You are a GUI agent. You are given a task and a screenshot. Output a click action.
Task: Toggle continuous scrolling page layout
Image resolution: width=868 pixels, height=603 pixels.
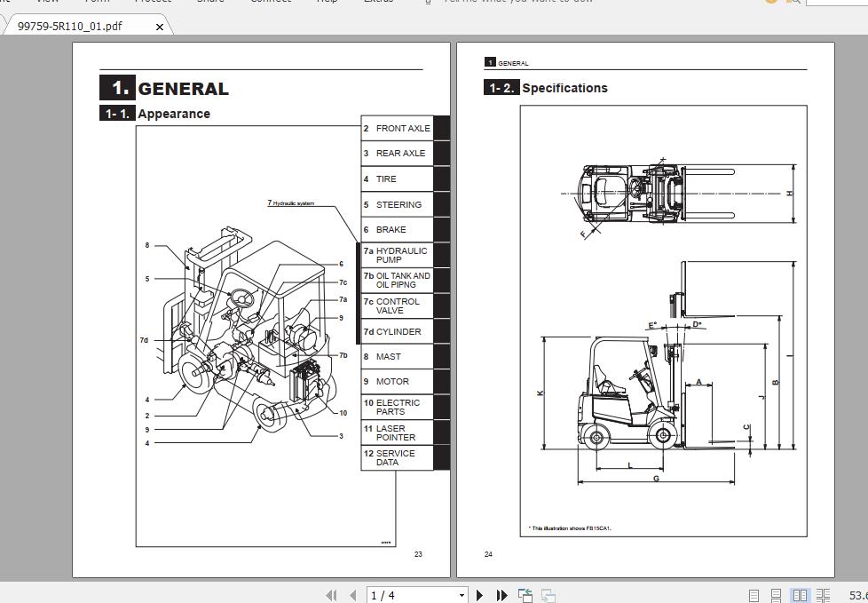(x=776, y=594)
